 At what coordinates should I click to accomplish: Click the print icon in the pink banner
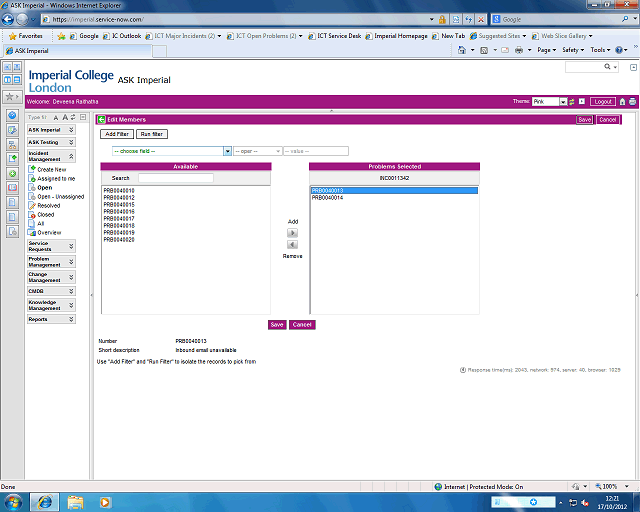click(632, 101)
